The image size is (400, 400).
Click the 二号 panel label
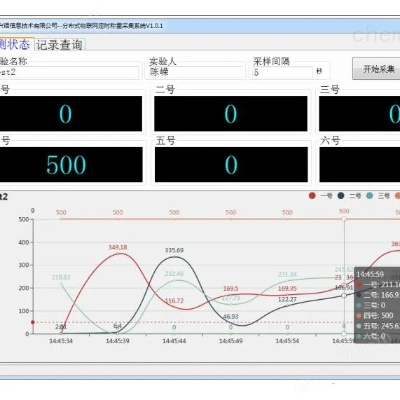tap(165, 90)
